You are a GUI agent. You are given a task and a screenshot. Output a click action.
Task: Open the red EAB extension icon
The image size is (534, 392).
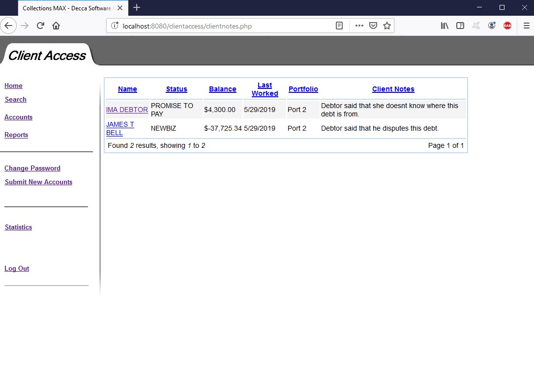point(507,26)
